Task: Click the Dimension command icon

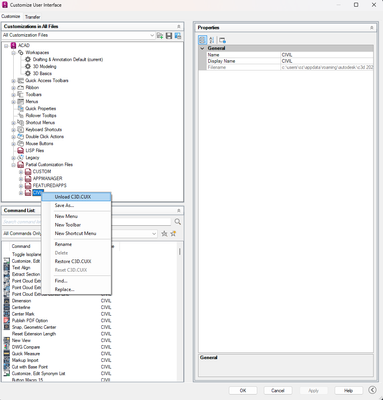Action: (7, 301)
